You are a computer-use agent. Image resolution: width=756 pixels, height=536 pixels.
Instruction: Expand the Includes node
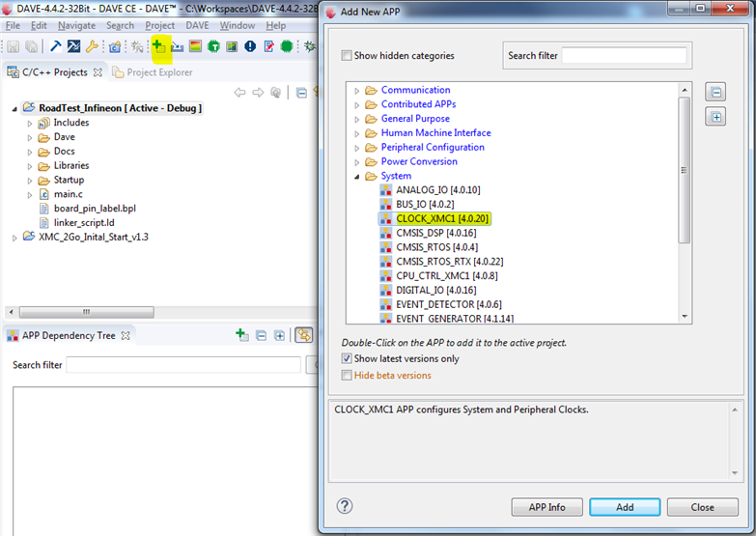tap(29, 124)
